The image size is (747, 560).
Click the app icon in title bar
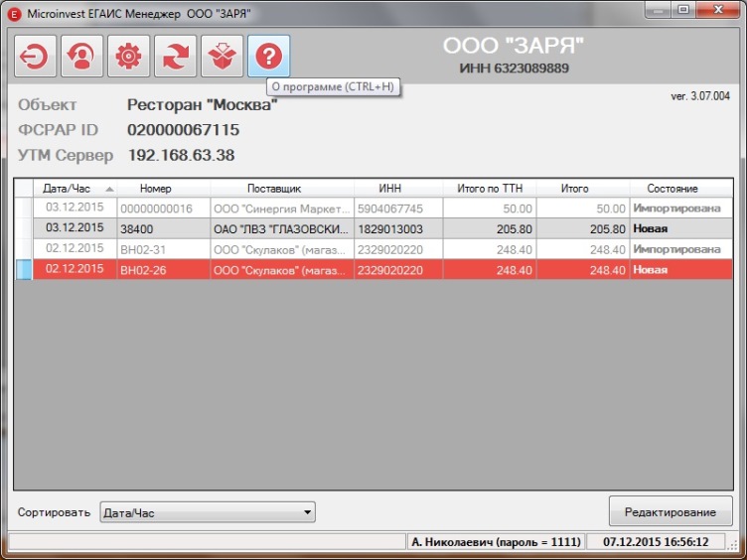tap(14, 10)
